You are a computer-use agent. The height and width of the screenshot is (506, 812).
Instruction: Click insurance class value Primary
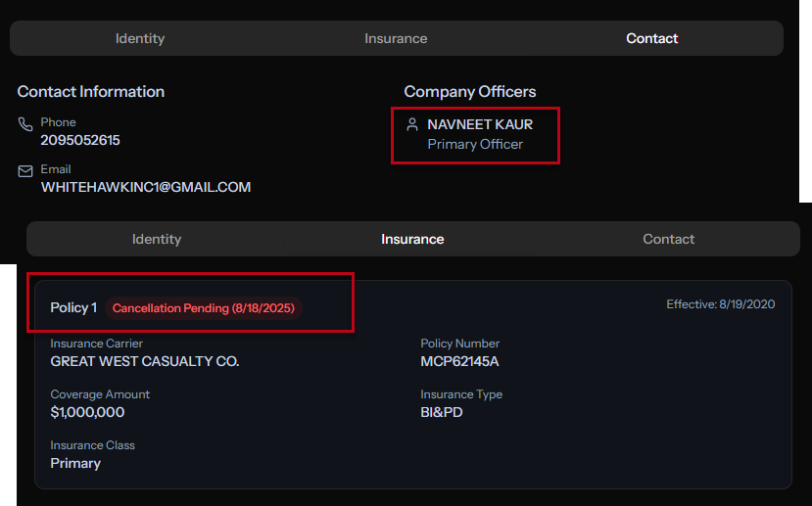click(x=75, y=464)
